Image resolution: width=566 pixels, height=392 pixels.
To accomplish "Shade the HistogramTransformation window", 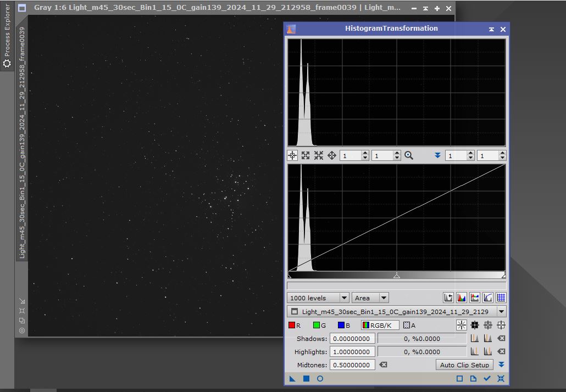I will click(491, 29).
